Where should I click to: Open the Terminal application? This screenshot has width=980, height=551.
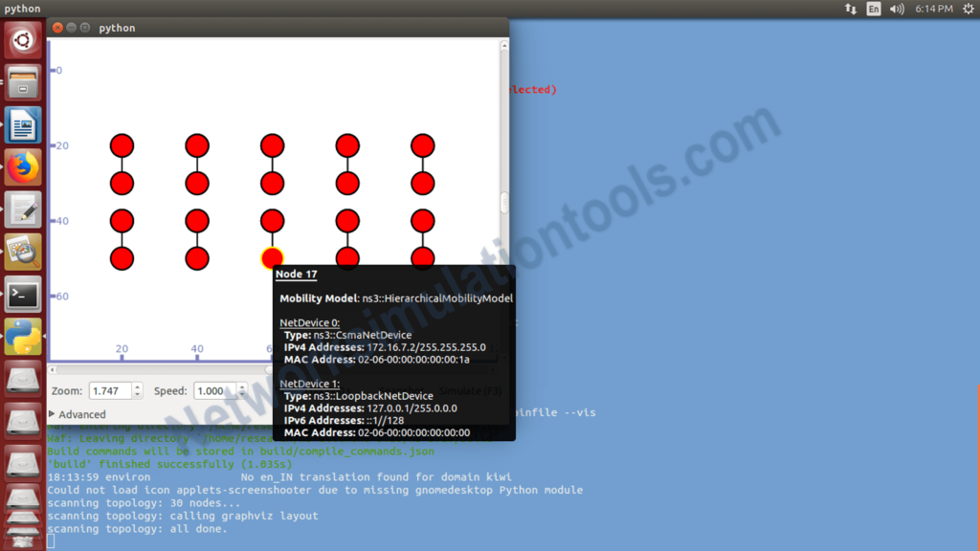tap(23, 293)
